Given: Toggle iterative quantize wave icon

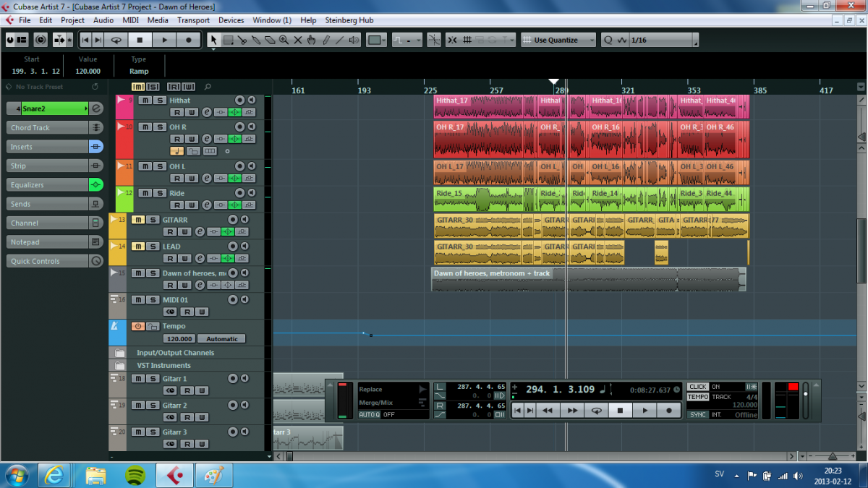Looking at the screenshot, I should [x=621, y=40].
